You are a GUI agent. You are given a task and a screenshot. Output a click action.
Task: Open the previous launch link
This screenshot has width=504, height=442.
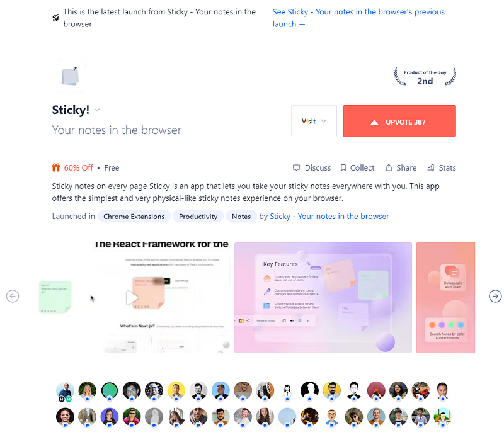358,18
